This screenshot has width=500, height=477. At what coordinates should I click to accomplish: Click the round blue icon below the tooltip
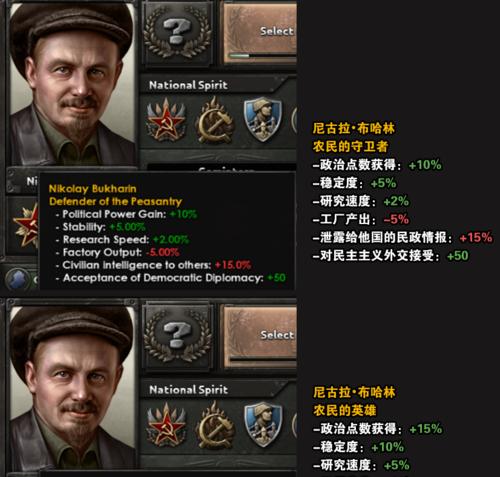pyautogui.click(x=17, y=279)
